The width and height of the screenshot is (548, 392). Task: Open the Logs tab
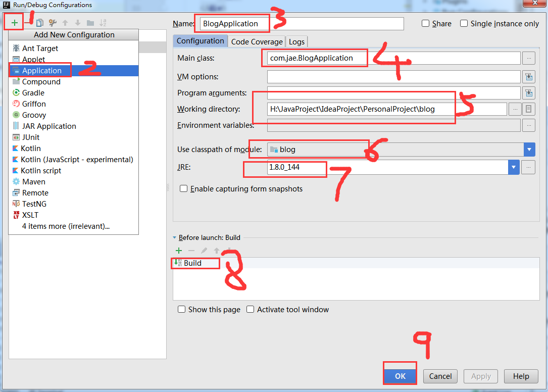[296, 41]
